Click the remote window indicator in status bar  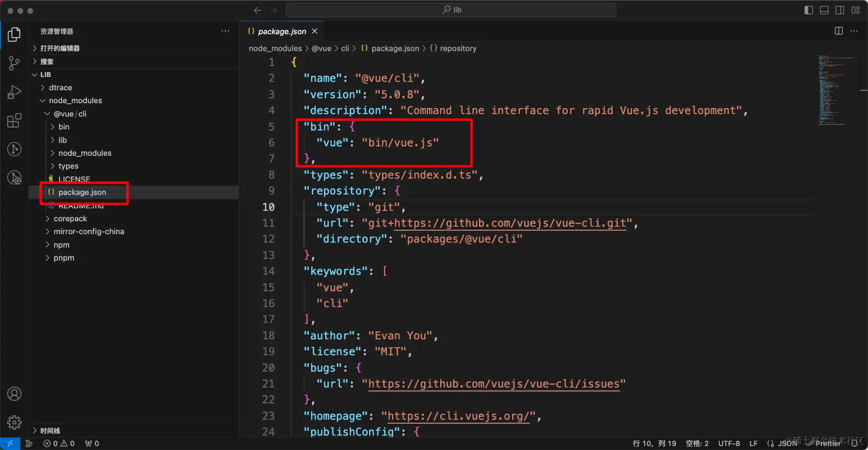pyautogui.click(x=10, y=444)
